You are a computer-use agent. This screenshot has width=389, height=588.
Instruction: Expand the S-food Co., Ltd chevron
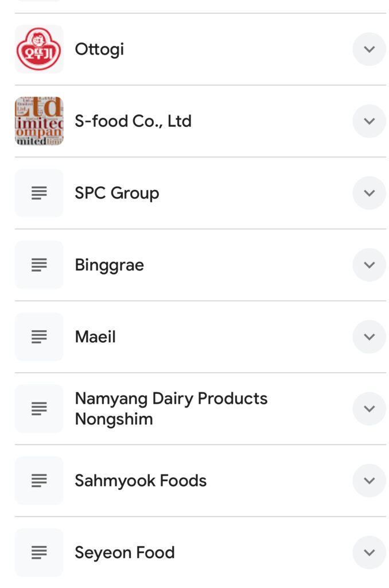point(369,121)
